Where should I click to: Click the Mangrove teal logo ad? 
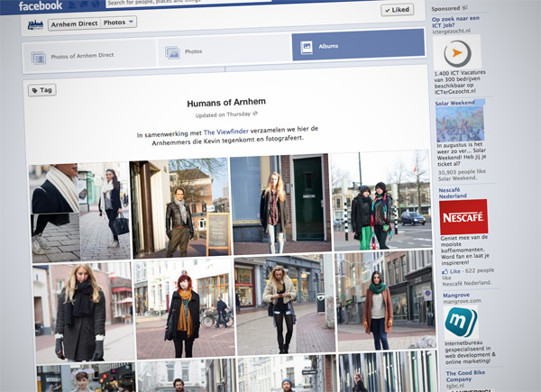[463, 324]
